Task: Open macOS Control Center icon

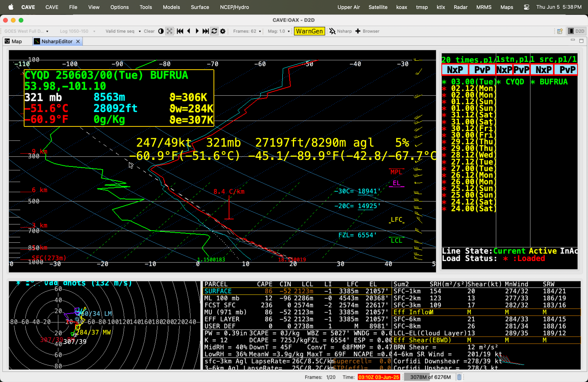Action: point(526,7)
